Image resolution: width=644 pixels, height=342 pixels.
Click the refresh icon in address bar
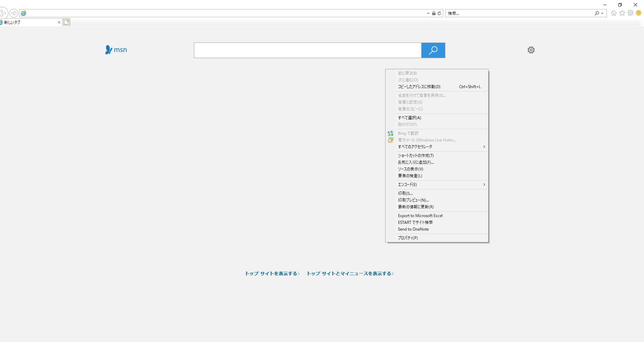(x=439, y=14)
